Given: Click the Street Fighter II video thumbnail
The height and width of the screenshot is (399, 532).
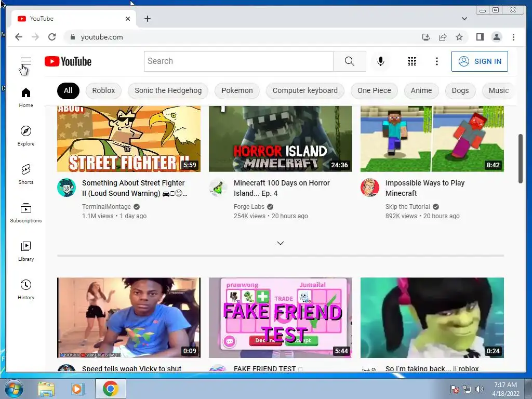Looking at the screenshot, I should [129, 139].
